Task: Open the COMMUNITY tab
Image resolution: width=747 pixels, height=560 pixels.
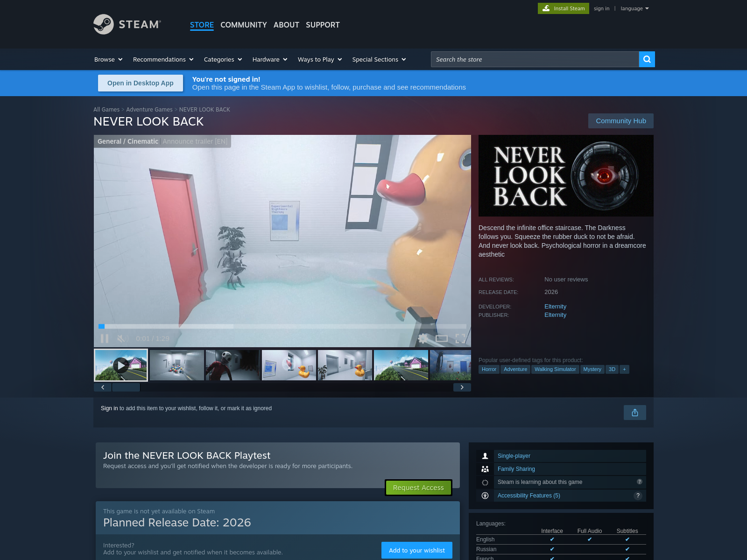Action: coord(244,25)
